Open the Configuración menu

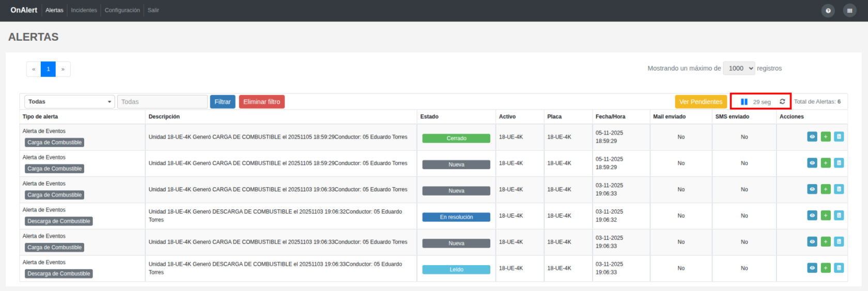(122, 10)
